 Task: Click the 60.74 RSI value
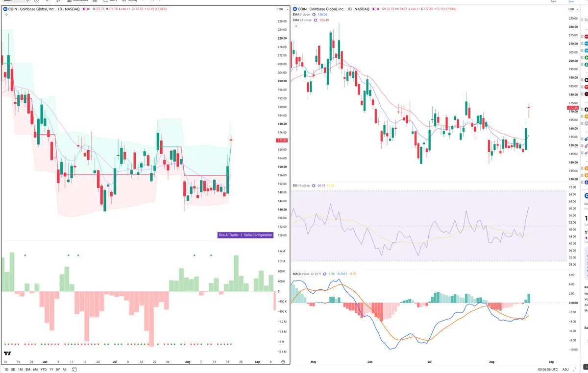(321, 186)
